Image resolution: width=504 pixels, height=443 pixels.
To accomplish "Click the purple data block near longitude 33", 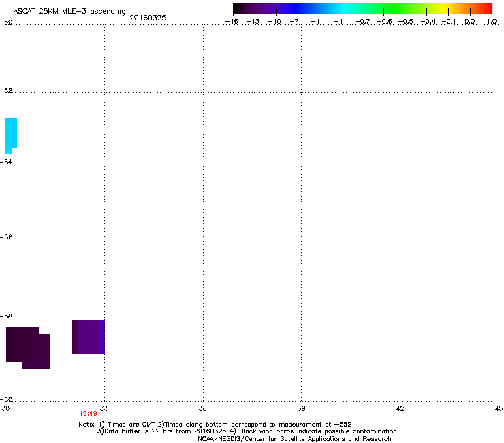I will [x=89, y=337].
